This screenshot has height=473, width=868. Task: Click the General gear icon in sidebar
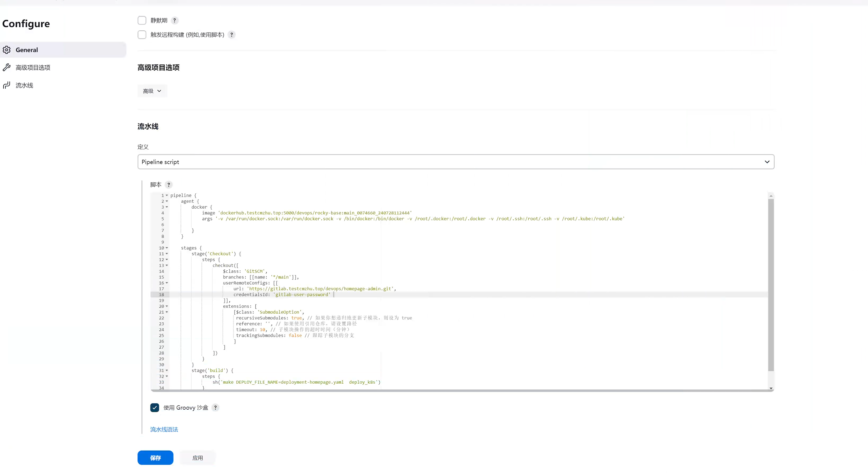tap(7, 50)
